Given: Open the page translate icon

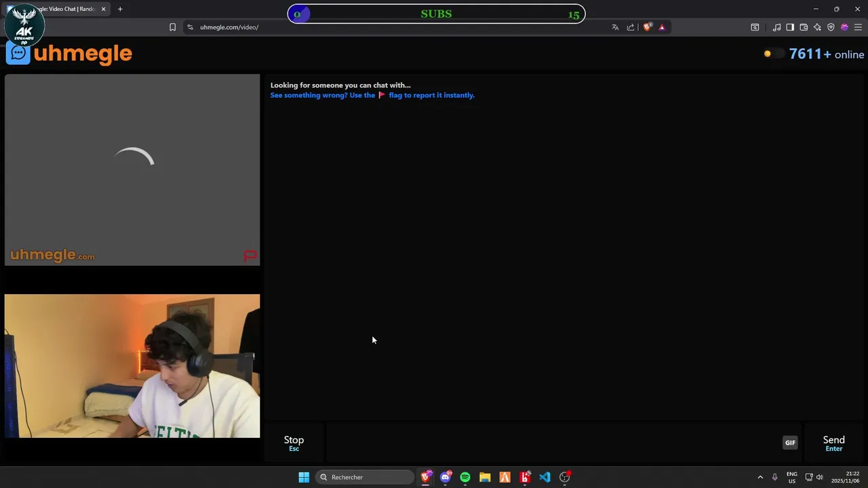Looking at the screenshot, I should click(x=615, y=27).
